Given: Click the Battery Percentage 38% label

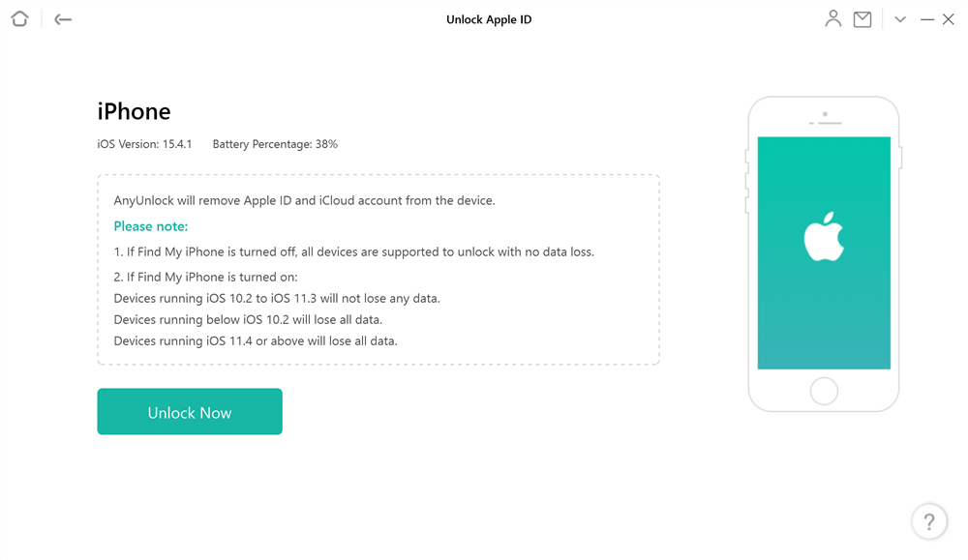Looking at the screenshot, I should pos(275,144).
